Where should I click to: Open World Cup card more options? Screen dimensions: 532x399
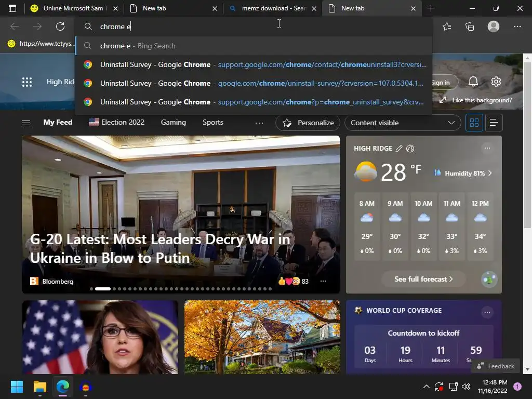coord(487,312)
